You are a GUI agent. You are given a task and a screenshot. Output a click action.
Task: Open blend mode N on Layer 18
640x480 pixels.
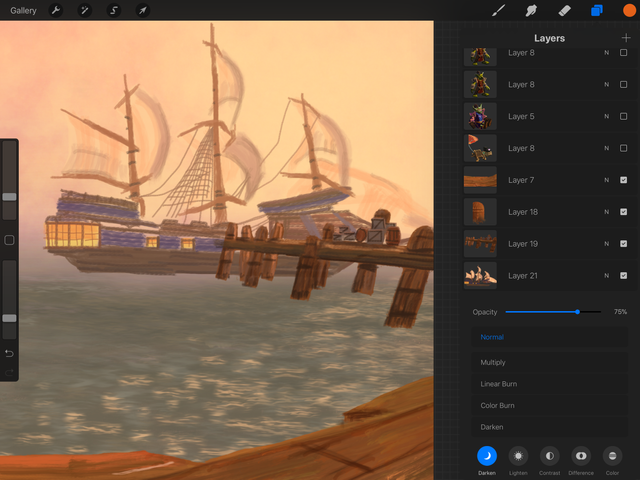607,212
